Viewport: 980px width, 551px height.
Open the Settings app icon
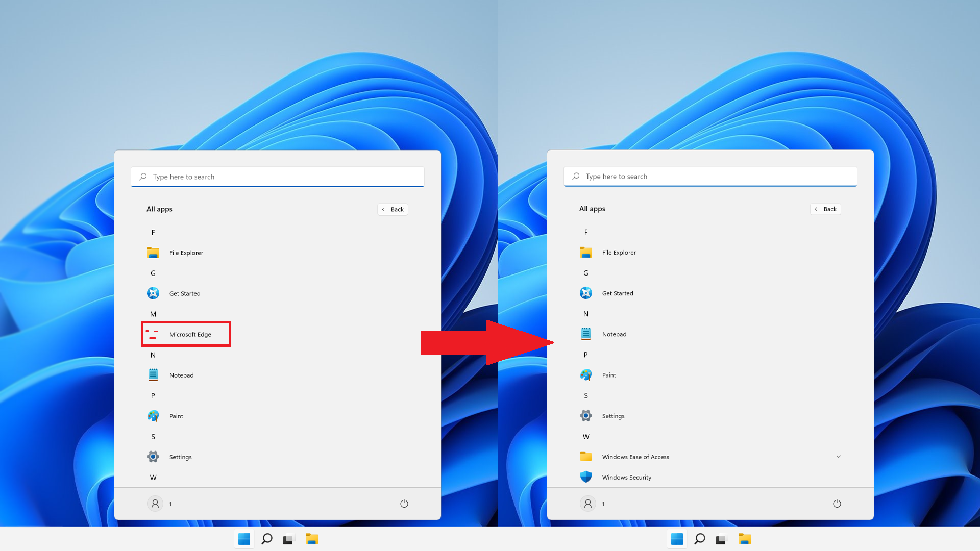pyautogui.click(x=585, y=415)
